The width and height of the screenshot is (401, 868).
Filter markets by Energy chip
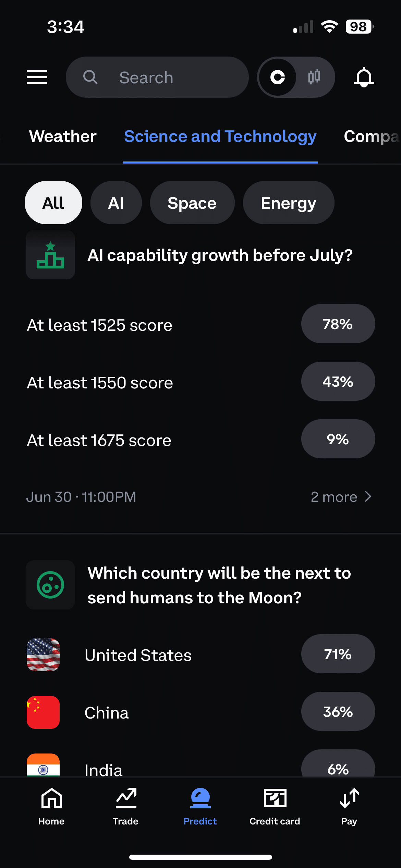tap(288, 203)
